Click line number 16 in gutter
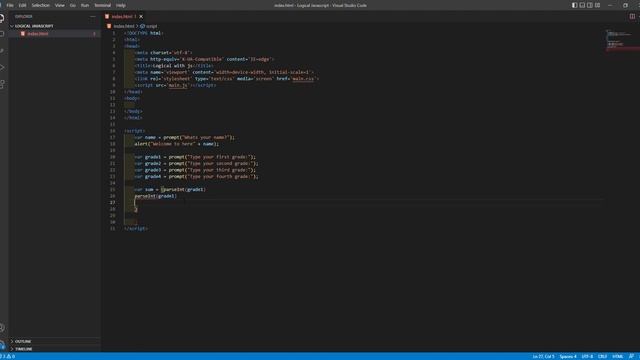The height and width of the screenshot is (360, 640). 113,131
